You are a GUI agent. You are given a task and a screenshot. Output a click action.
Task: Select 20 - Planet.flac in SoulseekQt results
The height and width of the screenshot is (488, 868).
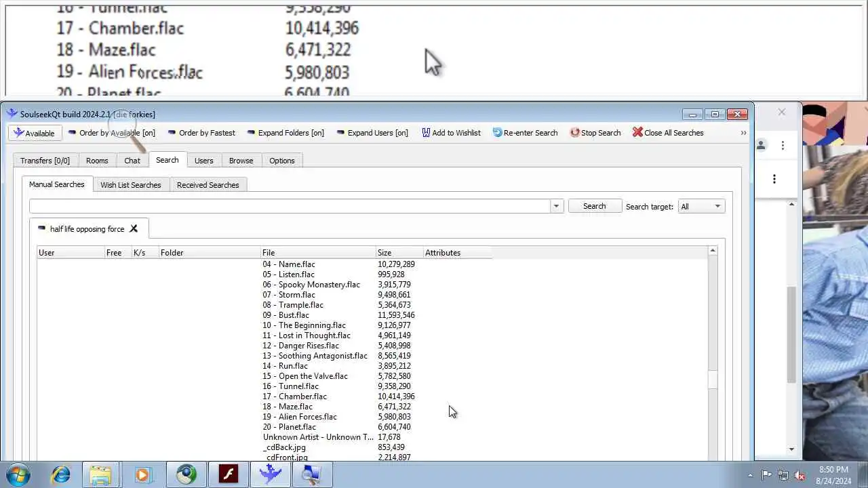[289, 427]
